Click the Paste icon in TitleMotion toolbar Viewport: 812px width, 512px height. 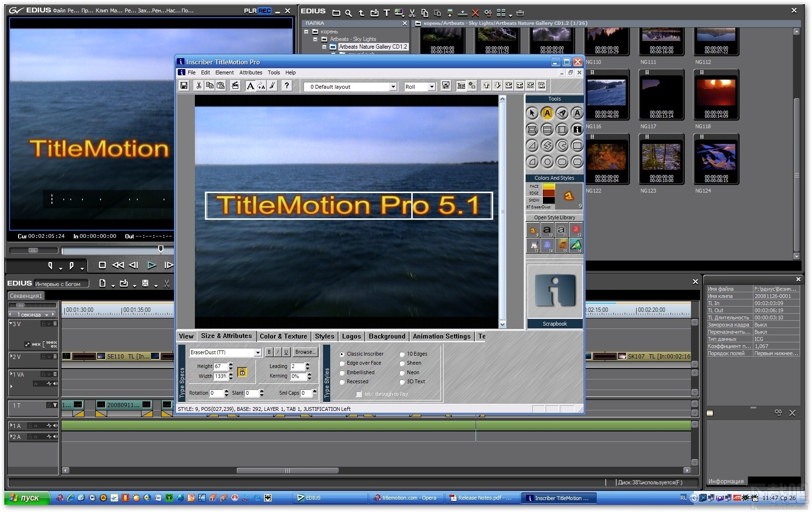click(221, 86)
